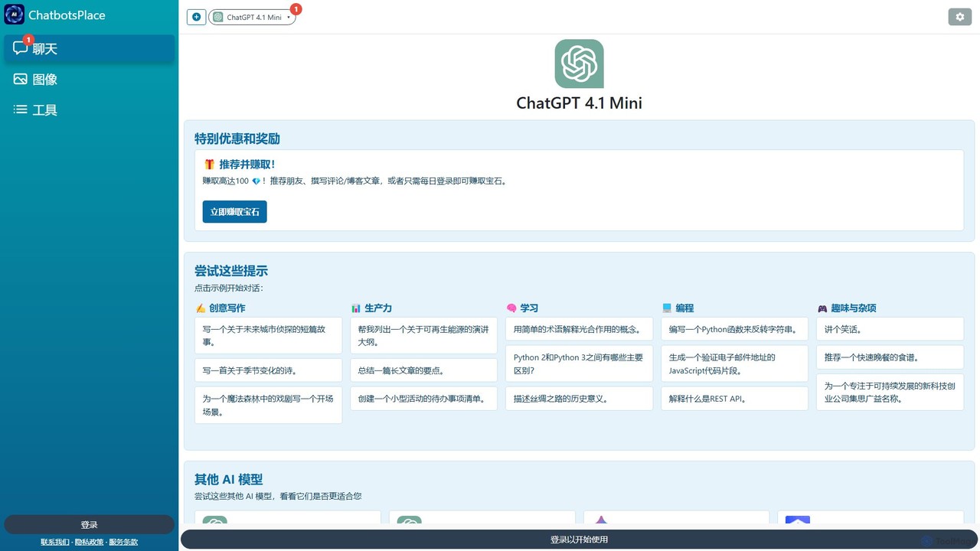
Task: Click the 尝试这些提示 heading
Action: (231, 271)
